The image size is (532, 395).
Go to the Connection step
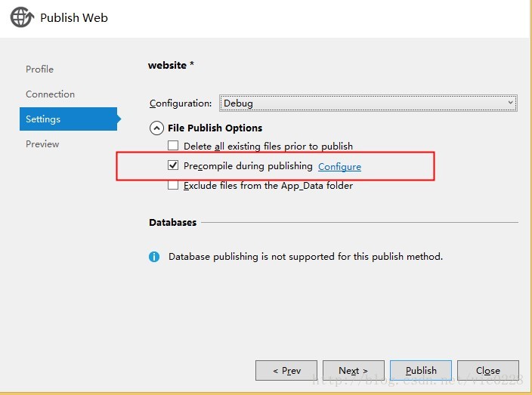tap(50, 94)
